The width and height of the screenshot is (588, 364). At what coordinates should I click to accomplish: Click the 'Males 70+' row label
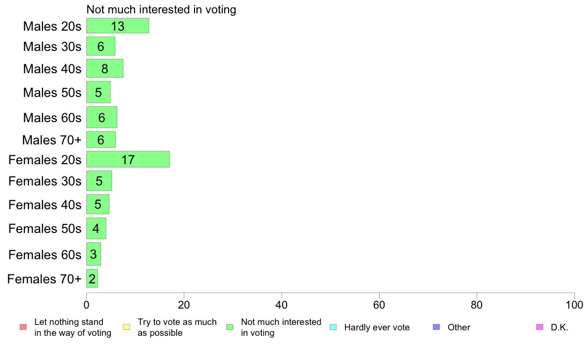click(52, 140)
